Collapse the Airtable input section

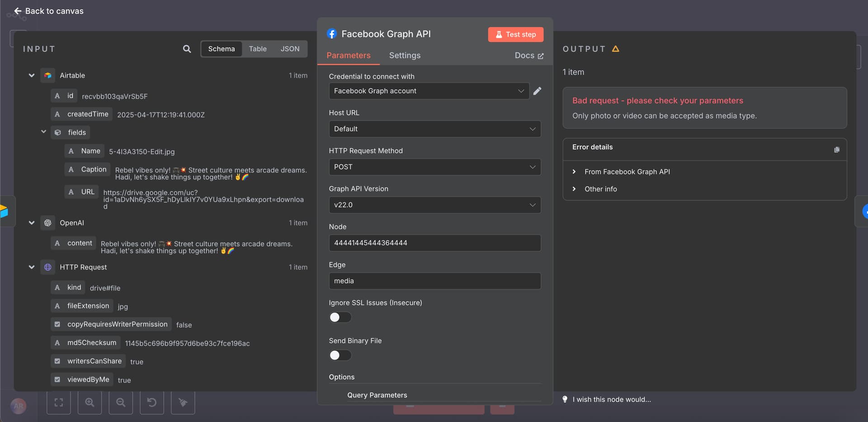[x=32, y=76]
